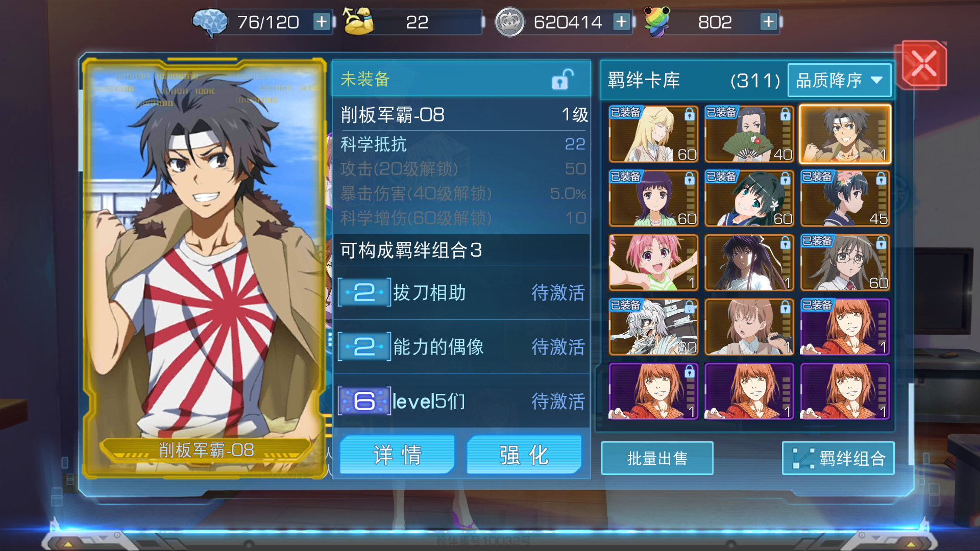Viewport: 980px width, 551px height.
Task: Click the rainbow frog currency icon
Action: tap(657, 21)
